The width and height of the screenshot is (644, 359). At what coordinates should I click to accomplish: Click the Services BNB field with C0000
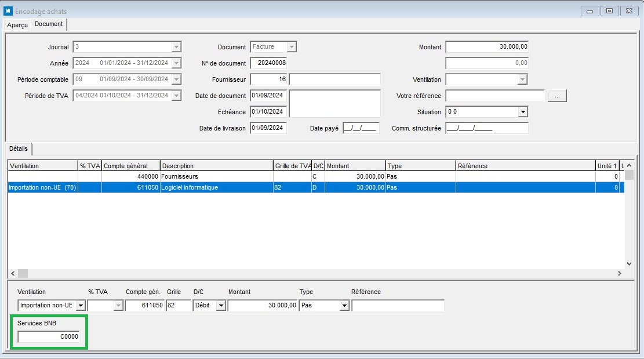[x=49, y=337]
